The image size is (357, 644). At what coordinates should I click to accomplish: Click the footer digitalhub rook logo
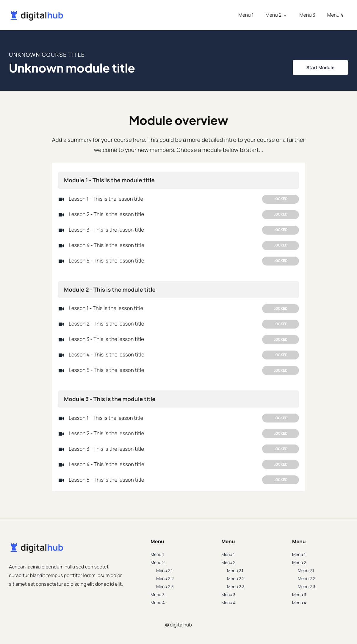pyautogui.click(x=14, y=547)
